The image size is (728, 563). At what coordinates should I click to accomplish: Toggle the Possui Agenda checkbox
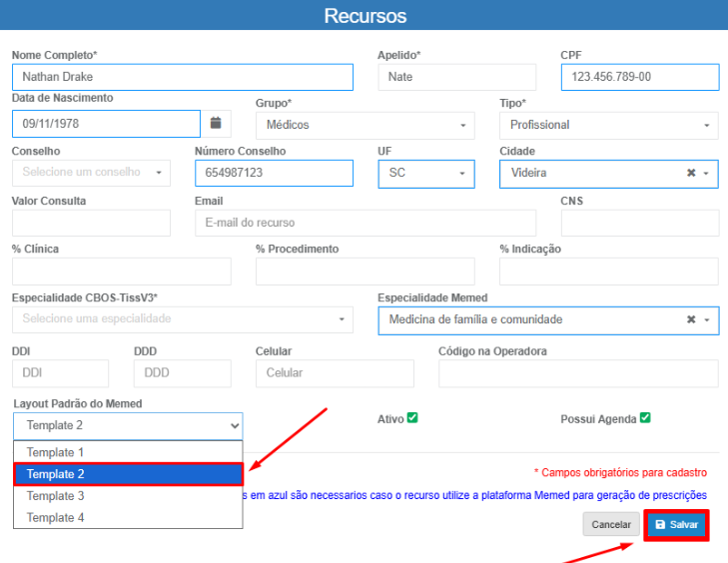645,418
